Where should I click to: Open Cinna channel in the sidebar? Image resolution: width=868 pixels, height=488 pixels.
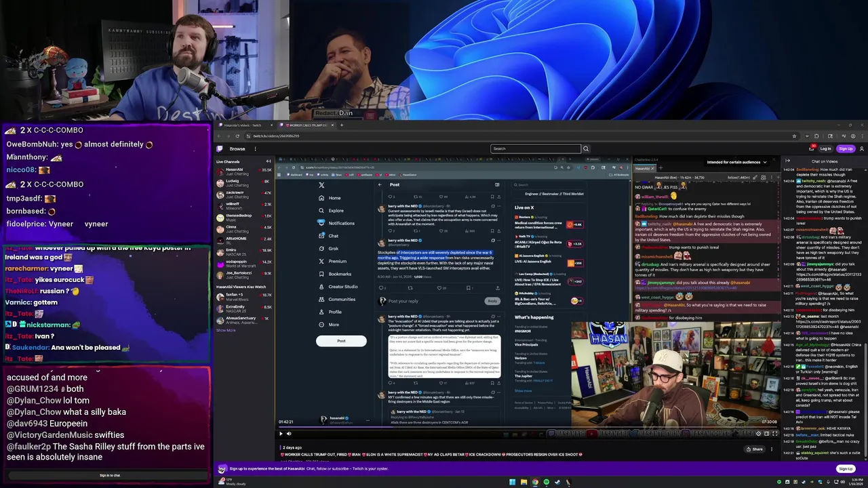tap(244, 228)
